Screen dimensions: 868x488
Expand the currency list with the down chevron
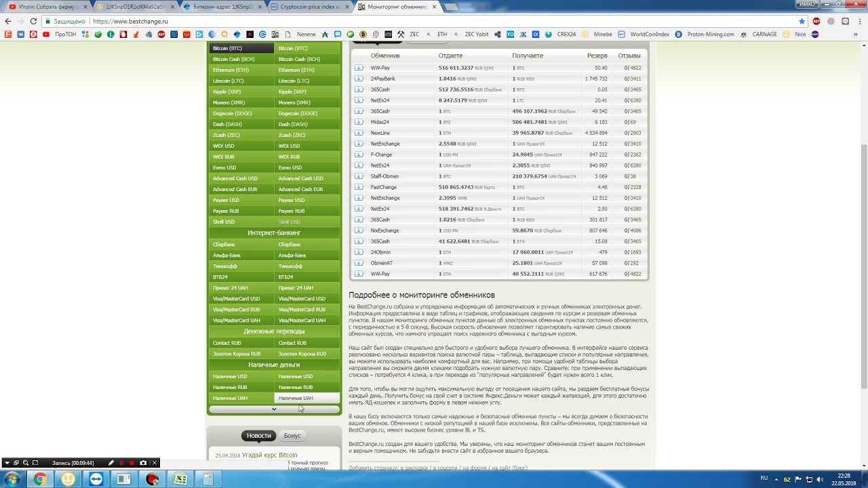(x=274, y=409)
